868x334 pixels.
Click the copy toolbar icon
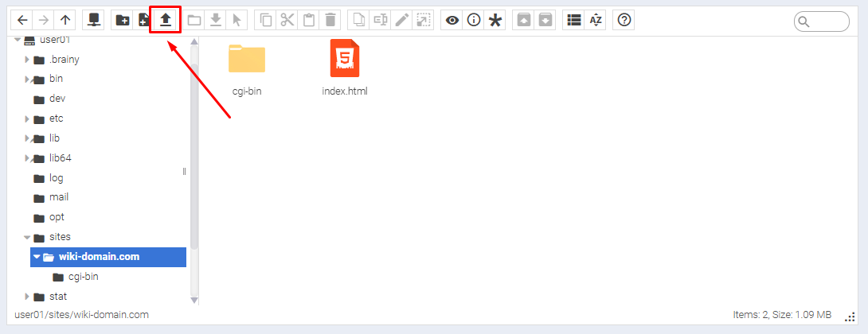(x=266, y=21)
